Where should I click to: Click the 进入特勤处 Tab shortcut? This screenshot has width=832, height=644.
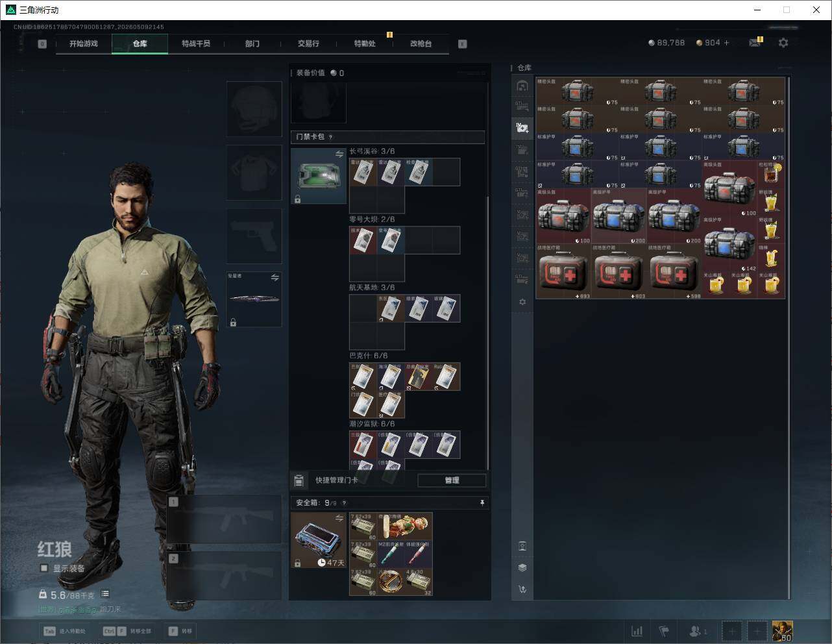[x=64, y=631]
